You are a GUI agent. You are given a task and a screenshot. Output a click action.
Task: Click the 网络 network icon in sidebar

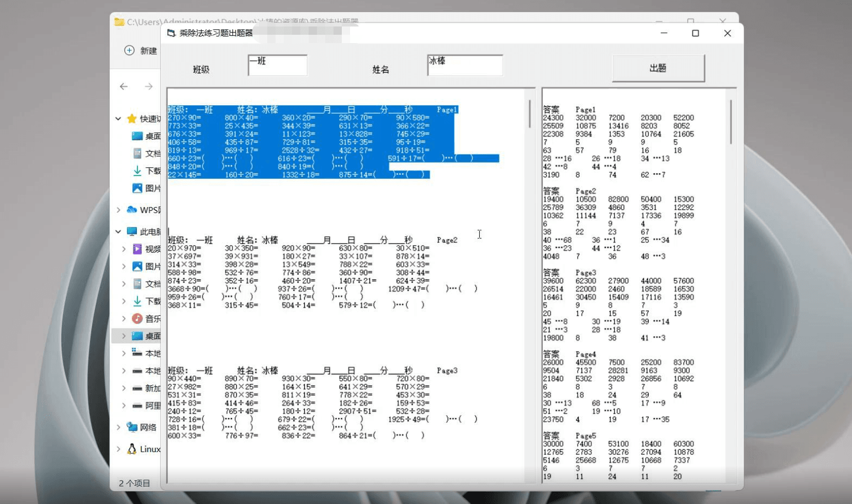131,427
